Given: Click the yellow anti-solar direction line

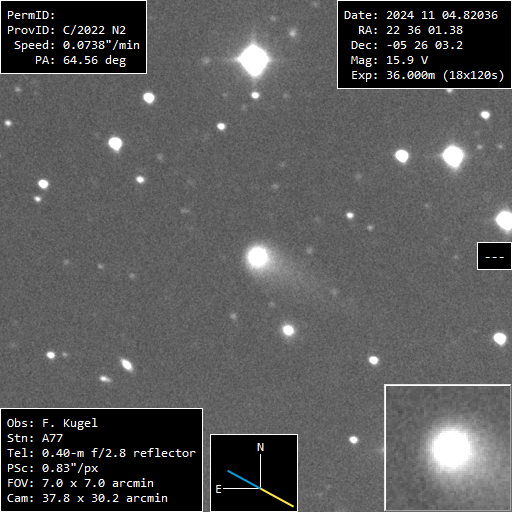Looking at the screenshot, I should pos(277,498).
